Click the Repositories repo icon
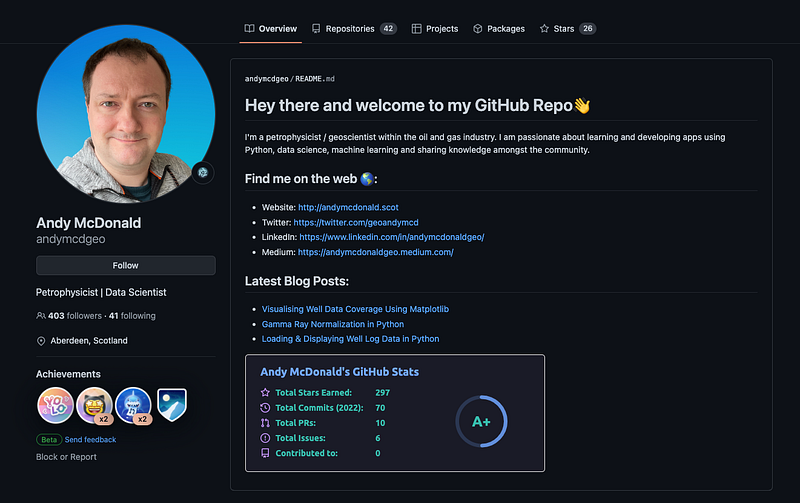The height and width of the screenshot is (503, 800). pyautogui.click(x=316, y=29)
